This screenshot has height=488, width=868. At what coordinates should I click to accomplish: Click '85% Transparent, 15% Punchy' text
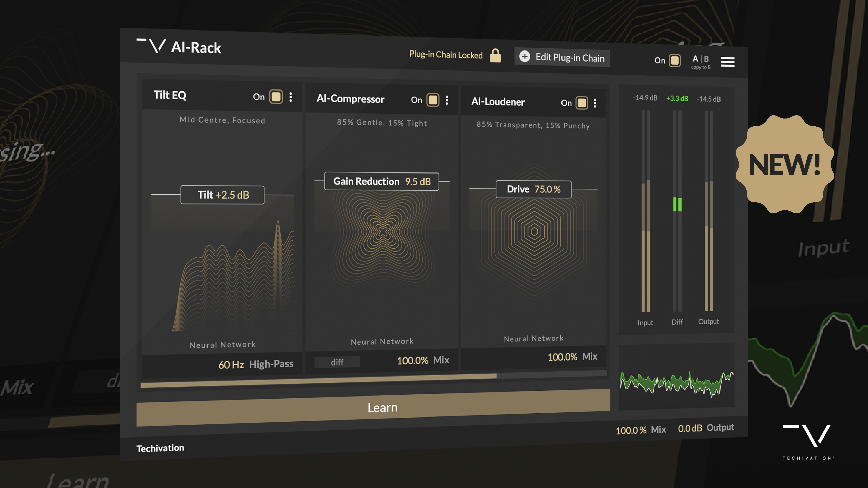[x=533, y=125]
